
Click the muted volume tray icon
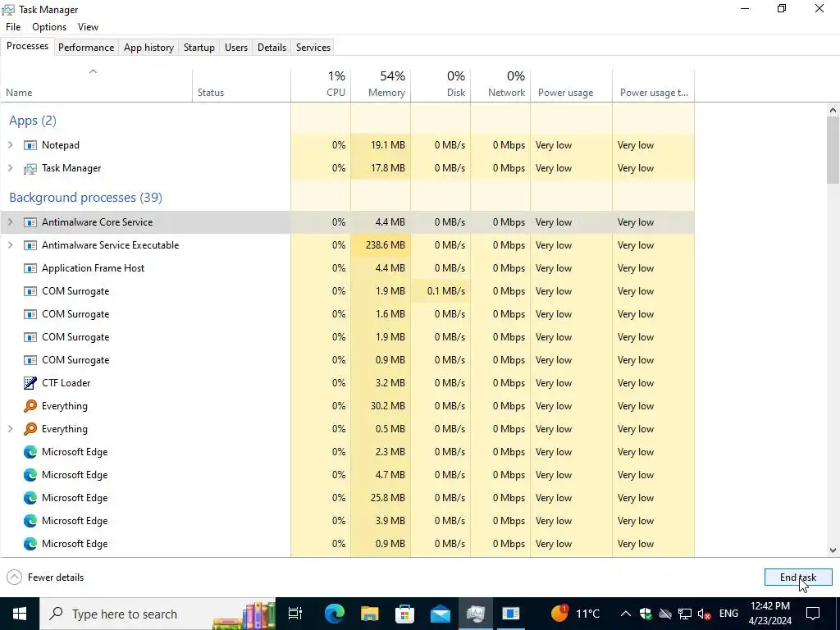(705, 614)
